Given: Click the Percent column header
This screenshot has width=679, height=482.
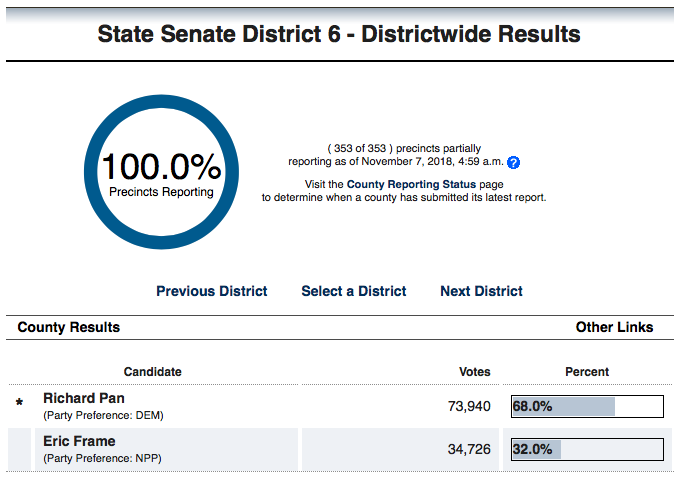Looking at the screenshot, I should click(x=587, y=372).
